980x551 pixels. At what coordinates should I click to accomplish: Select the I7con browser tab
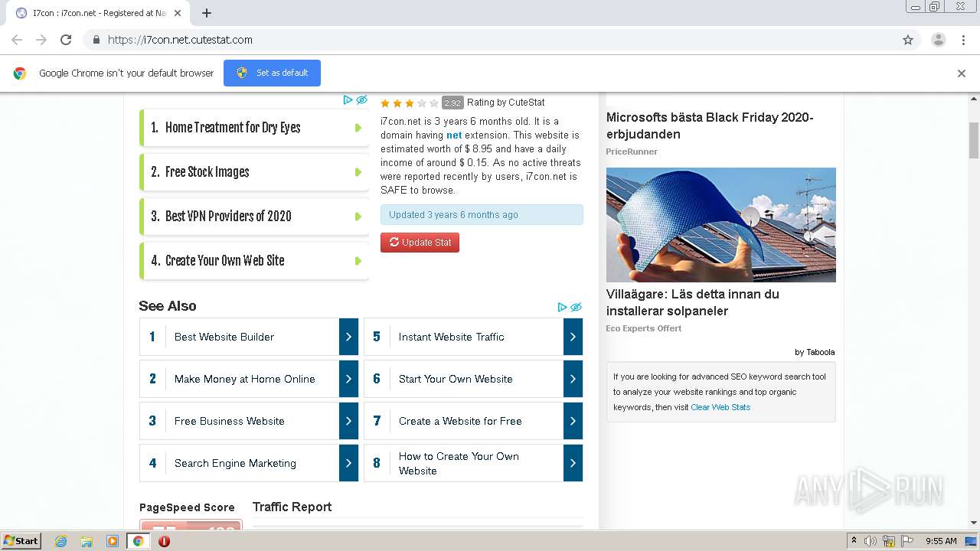(100, 13)
